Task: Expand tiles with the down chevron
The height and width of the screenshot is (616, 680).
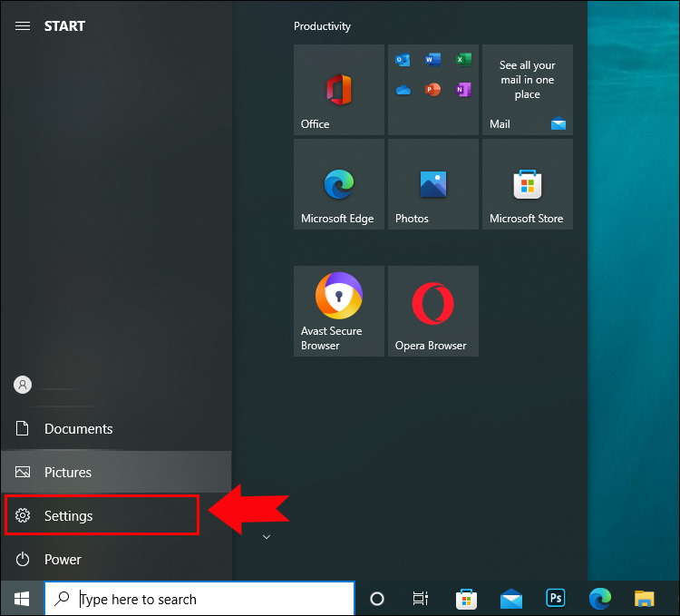Action: [x=267, y=537]
